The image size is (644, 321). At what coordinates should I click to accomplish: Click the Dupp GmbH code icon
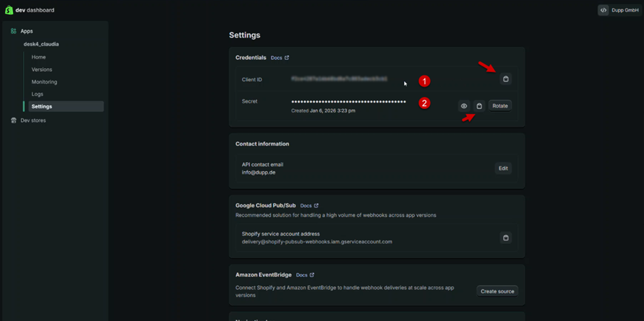pyautogui.click(x=603, y=10)
